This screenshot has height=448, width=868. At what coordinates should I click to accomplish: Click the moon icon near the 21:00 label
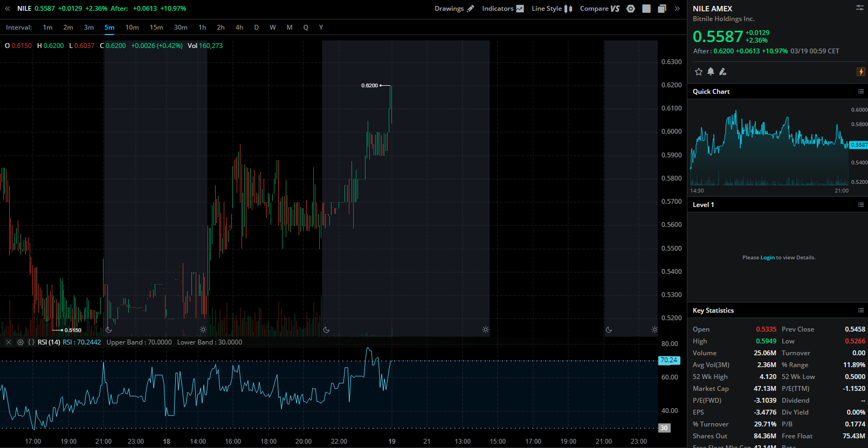[x=108, y=330]
